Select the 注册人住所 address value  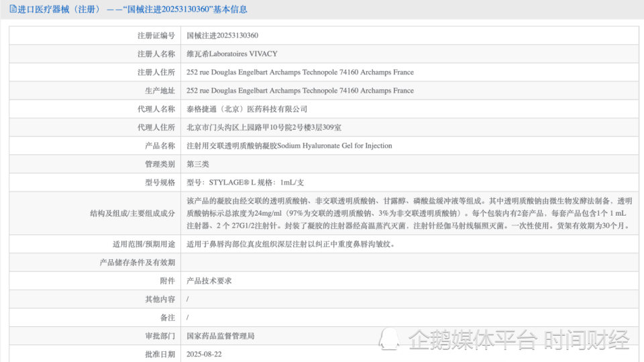pyautogui.click(x=300, y=72)
